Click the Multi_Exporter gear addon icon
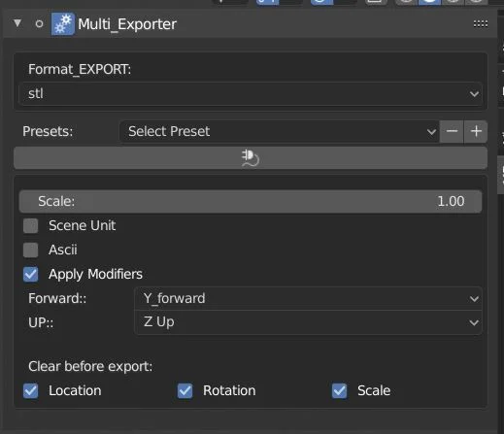The image size is (504, 434). 63,24
